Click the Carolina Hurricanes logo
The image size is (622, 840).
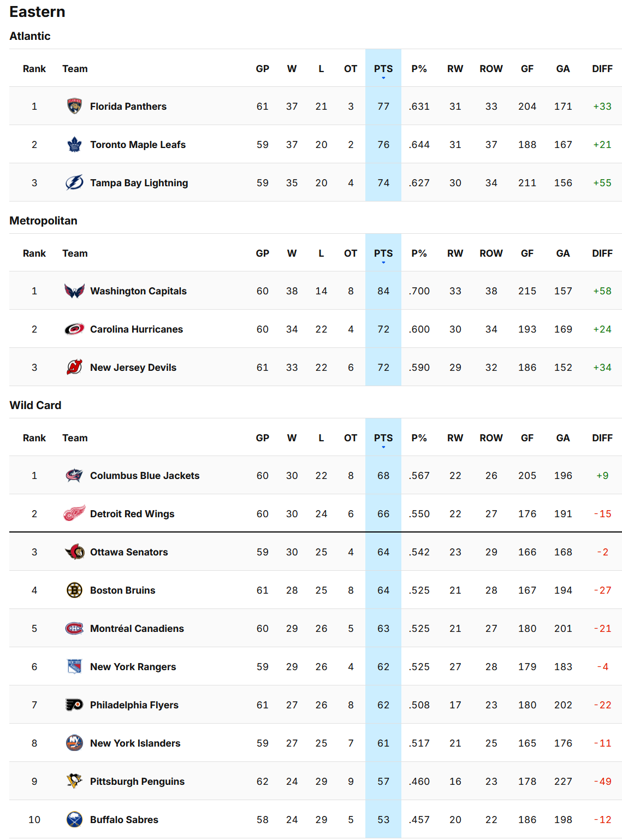[x=74, y=329]
